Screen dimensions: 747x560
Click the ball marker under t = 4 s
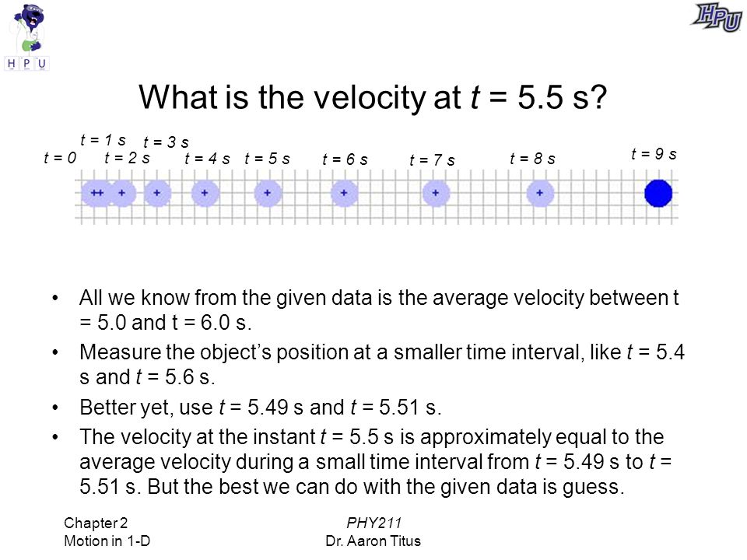[205, 194]
